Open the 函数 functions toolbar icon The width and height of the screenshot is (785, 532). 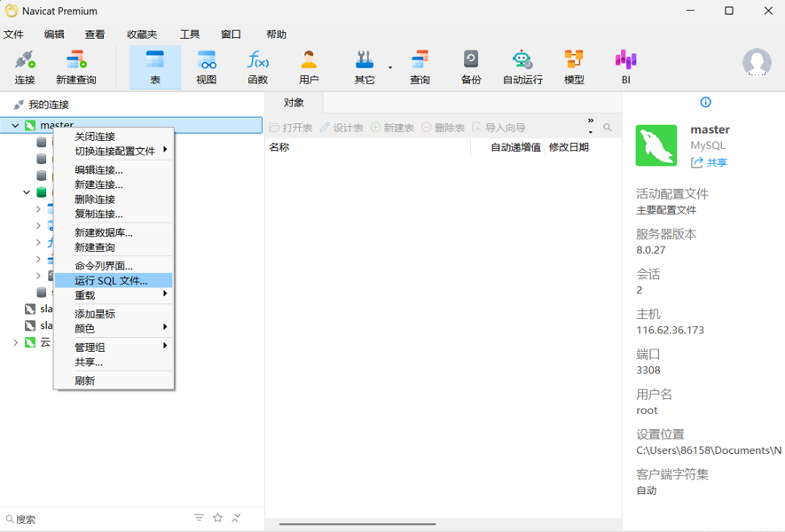tap(257, 67)
